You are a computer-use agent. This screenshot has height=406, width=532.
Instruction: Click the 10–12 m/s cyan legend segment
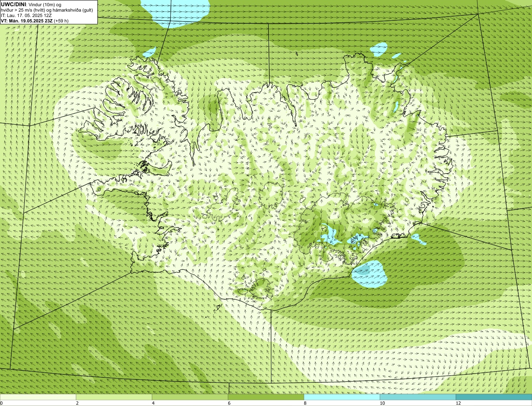418,397
